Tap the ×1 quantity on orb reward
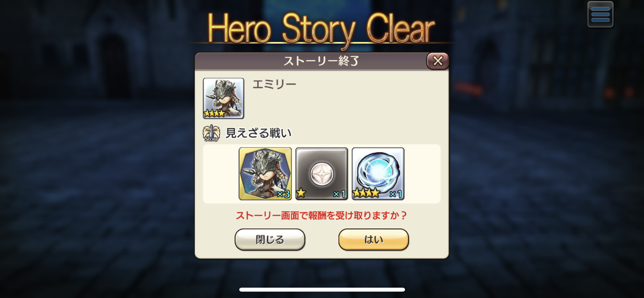This screenshot has height=298, width=644. pos(395,194)
